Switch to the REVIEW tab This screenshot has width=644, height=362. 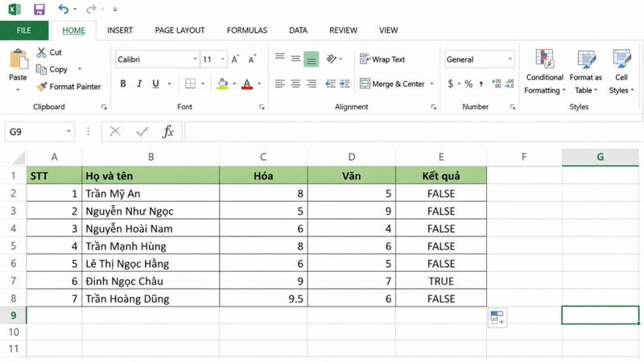click(x=344, y=31)
